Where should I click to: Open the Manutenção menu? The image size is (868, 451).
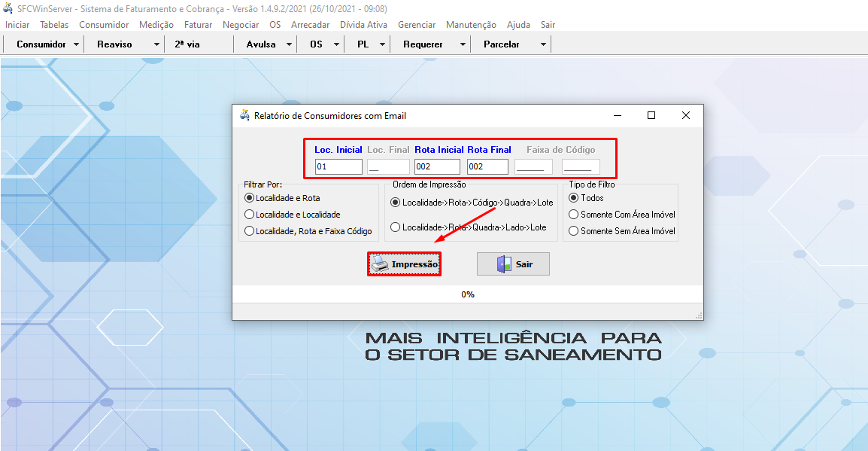[471, 24]
